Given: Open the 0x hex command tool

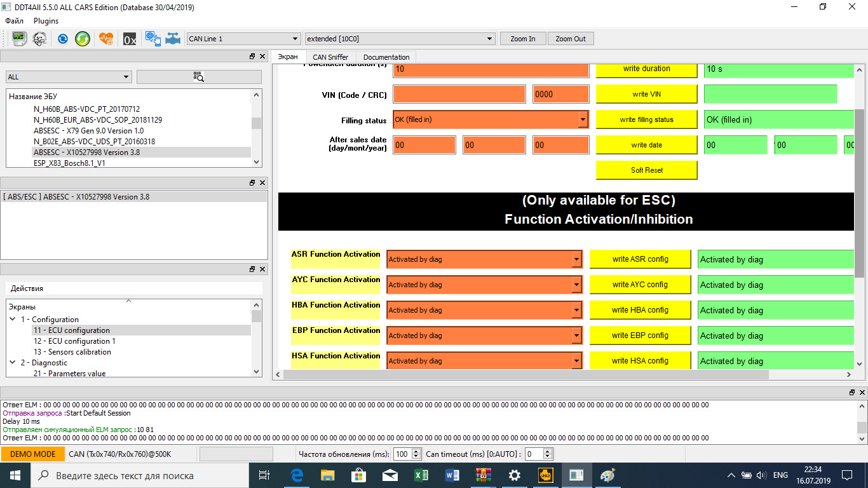Looking at the screenshot, I should (x=130, y=39).
